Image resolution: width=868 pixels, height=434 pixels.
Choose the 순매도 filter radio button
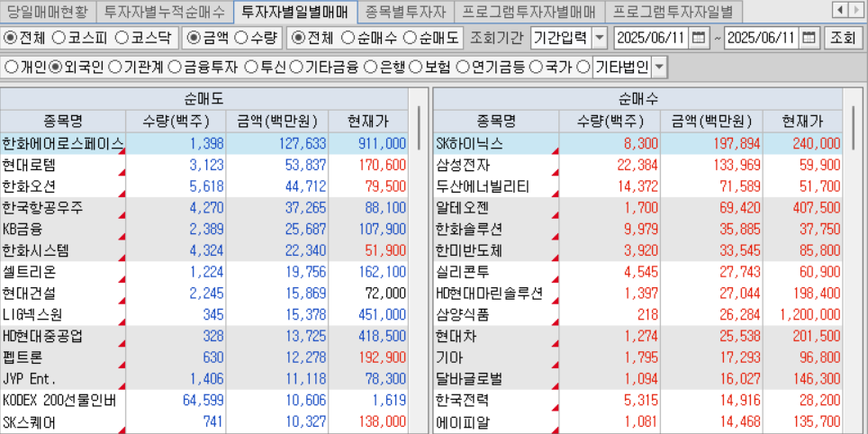pos(410,38)
